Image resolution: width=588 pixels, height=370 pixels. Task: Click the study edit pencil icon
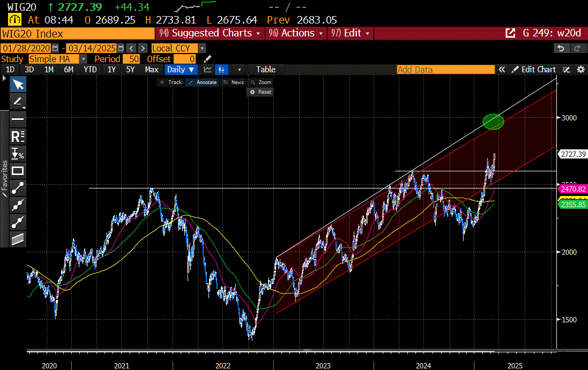207,59
